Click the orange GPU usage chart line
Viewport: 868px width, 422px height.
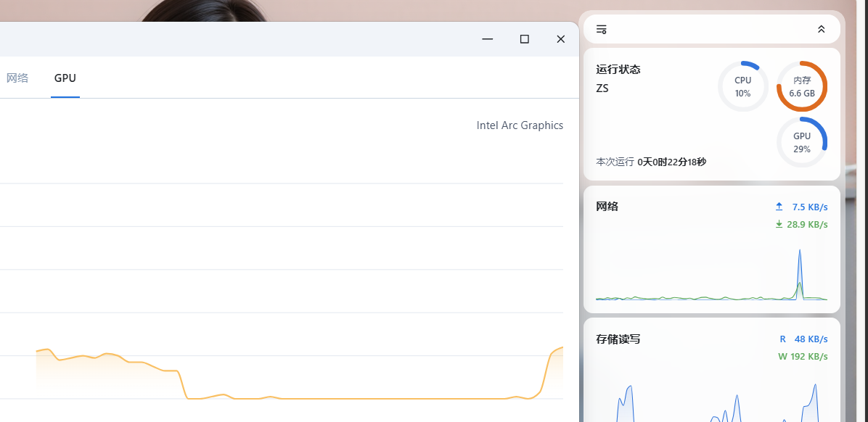click(x=300, y=373)
